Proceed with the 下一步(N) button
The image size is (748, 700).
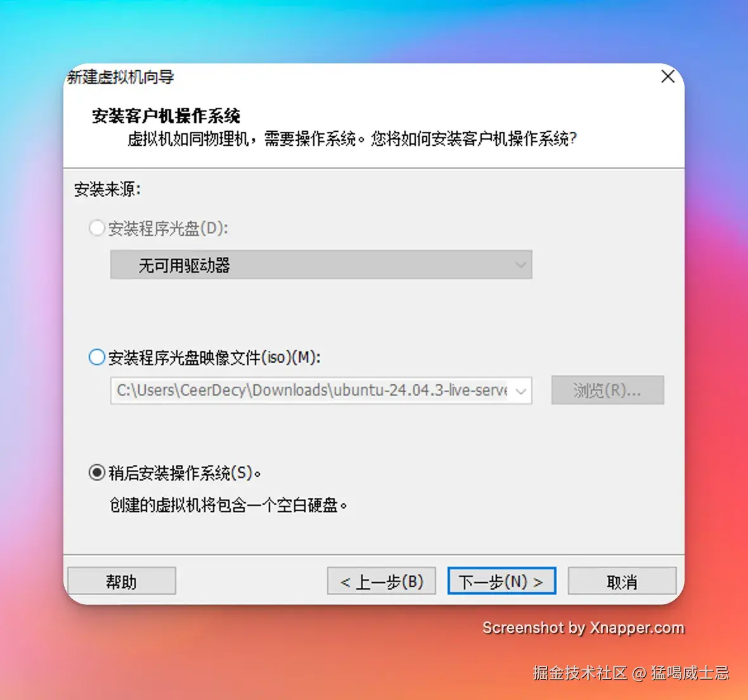coord(502,581)
